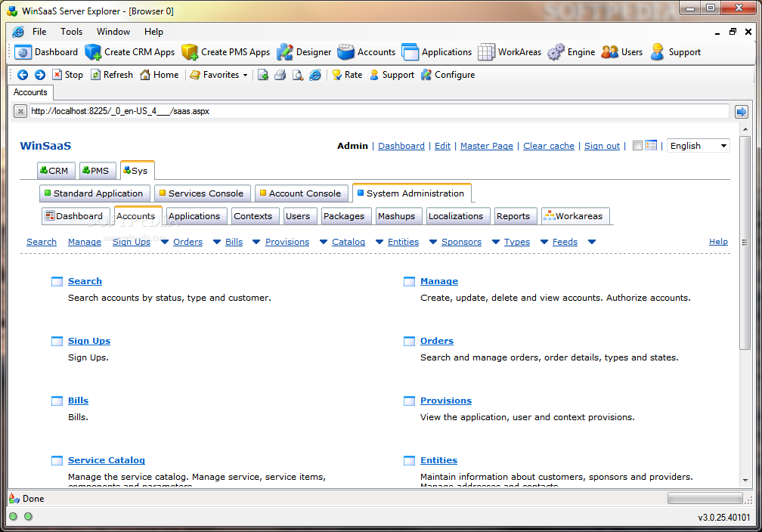Click the page's vertical scrollbar thumb
Viewport: 762px width, 532px height.
tap(745, 243)
